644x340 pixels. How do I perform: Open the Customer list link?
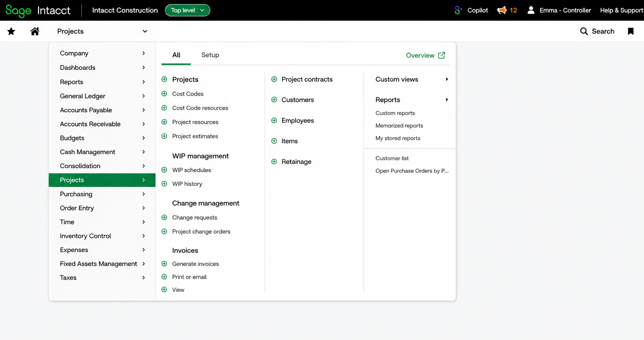coord(392,158)
